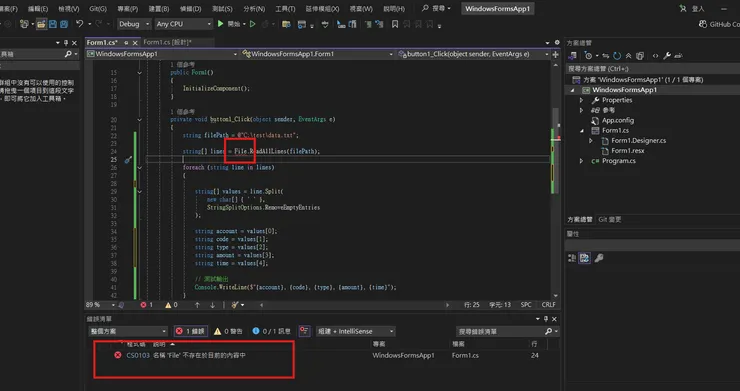Collapse the Form1.cs node in Solution Explorer
The width and height of the screenshot is (740, 391).
(x=581, y=130)
